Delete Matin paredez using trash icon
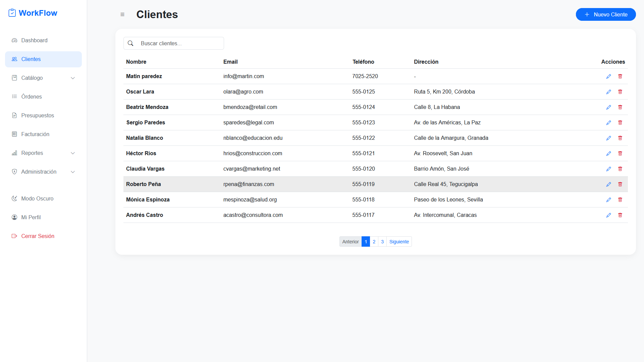Image resolution: width=644 pixels, height=362 pixels. 620,76
